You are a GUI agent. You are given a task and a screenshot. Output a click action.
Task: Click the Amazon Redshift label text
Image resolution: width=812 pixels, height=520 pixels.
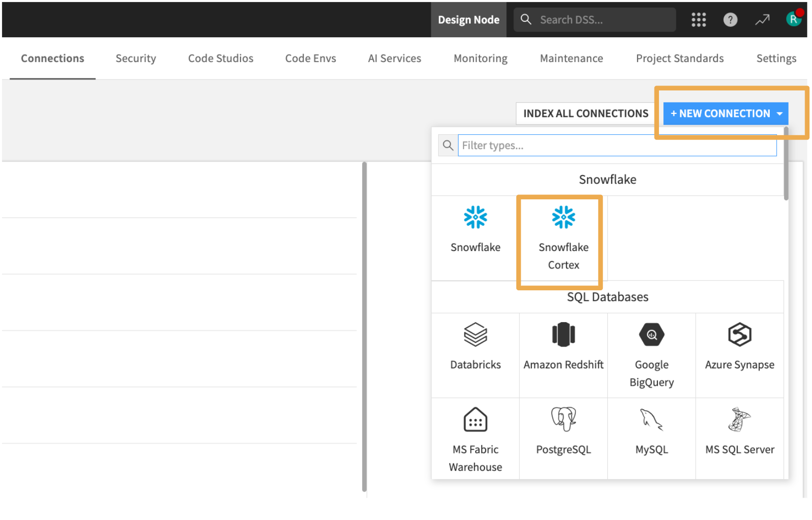point(564,364)
